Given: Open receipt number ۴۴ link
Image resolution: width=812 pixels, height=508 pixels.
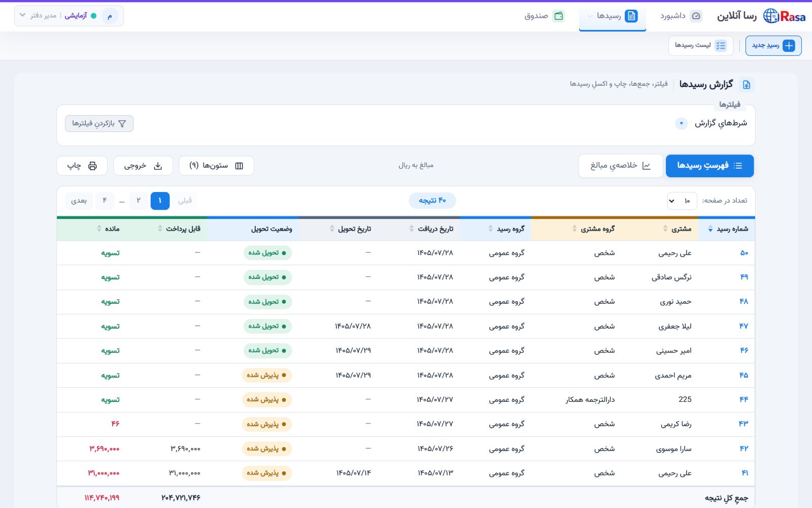Looking at the screenshot, I should (x=744, y=400).
